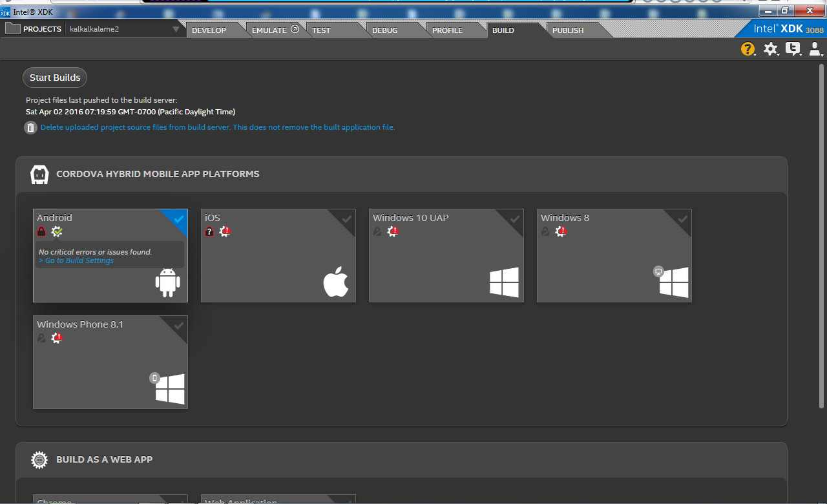Click the vertical scrollbar of the build page
827x504 pixels.
tap(822, 236)
